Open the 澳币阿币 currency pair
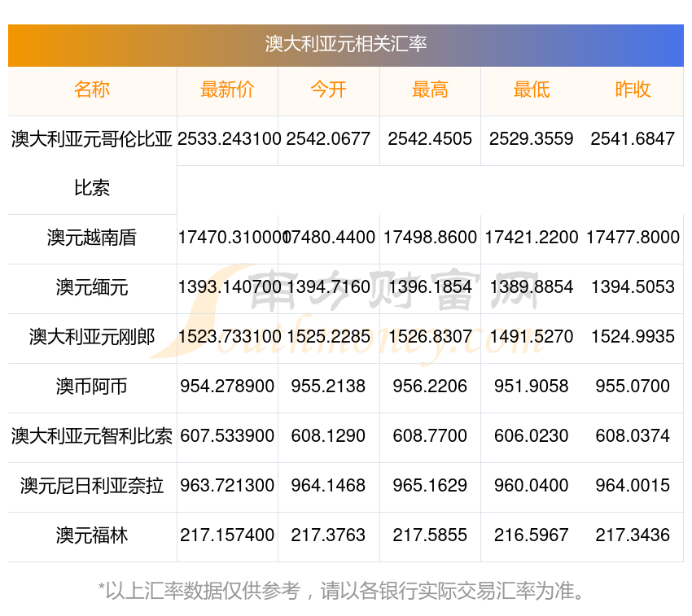Viewport: 692px width, 616px height. tap(92, 387)
